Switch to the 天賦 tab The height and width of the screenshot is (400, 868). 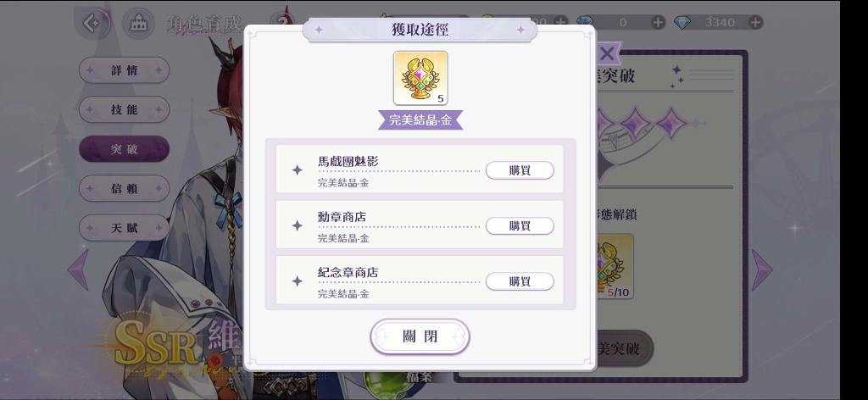point(124,228)
